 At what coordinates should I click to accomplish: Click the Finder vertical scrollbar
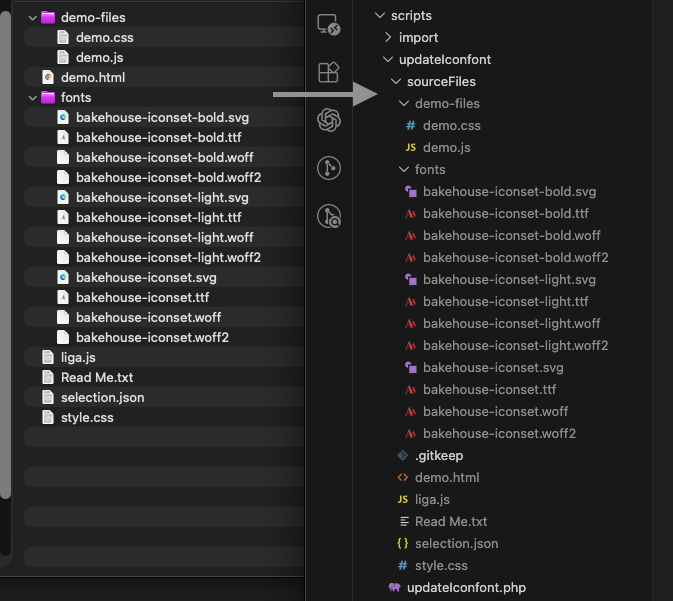pyautogui.click(x=6, y=250)
